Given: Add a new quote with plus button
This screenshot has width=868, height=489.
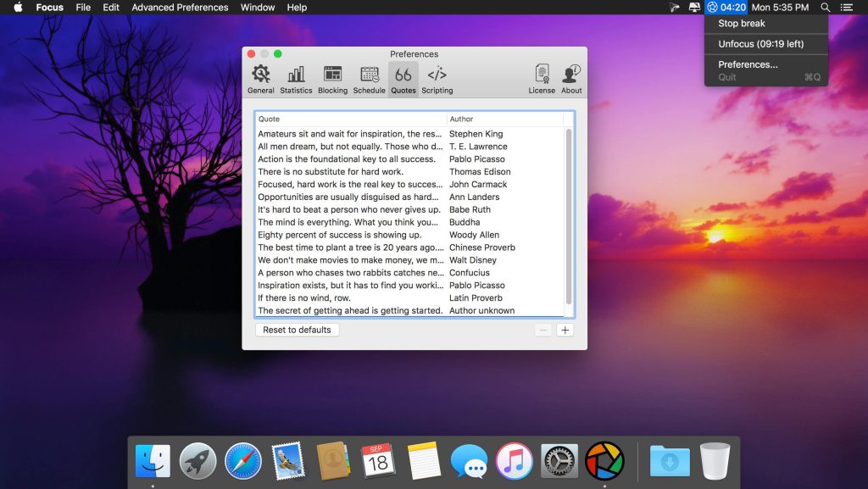Looking at the screenshot, I should tap(565, 330).
